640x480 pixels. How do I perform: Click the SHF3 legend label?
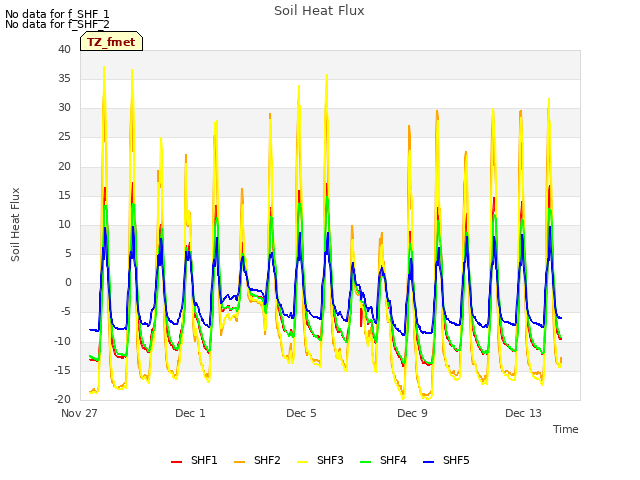(330, 460)
